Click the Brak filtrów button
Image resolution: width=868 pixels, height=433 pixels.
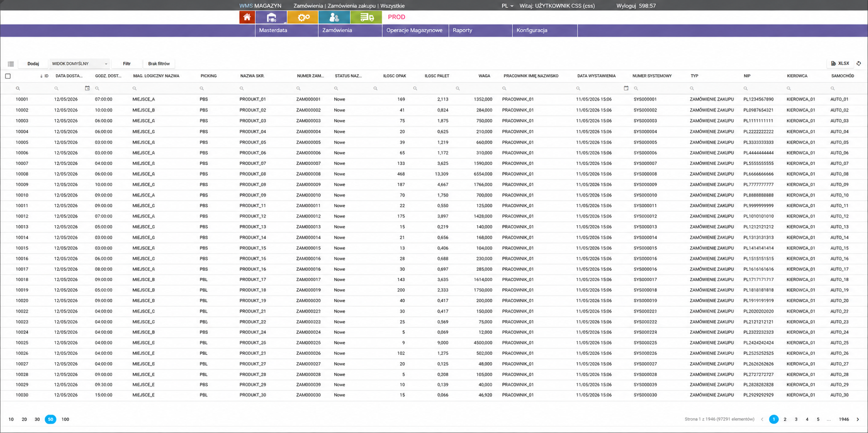click(x=159, y=64)
